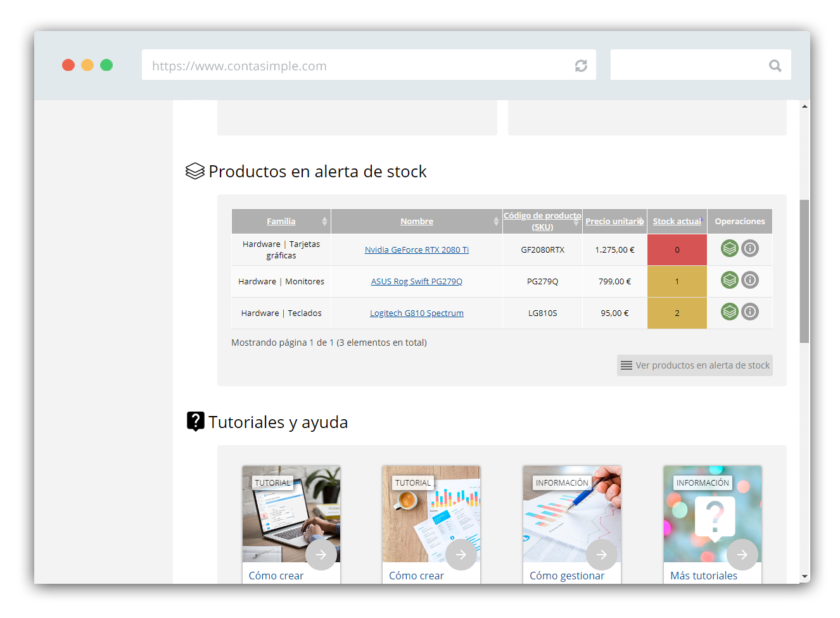Click Hardware | Teclados cell
Screen dimensions: 840x618
click(x=281, y=313)
